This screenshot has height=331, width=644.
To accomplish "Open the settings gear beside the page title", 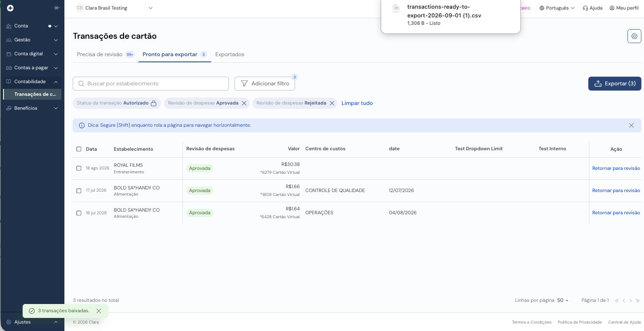I will click(x=634, y=36).
